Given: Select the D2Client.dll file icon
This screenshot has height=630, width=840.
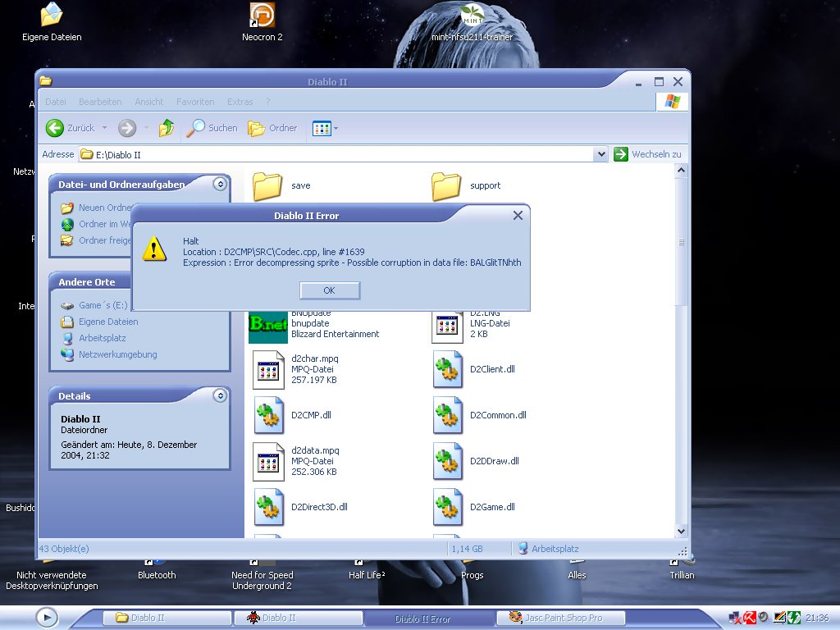Looking at the screenshot, I should coord(448,370).
